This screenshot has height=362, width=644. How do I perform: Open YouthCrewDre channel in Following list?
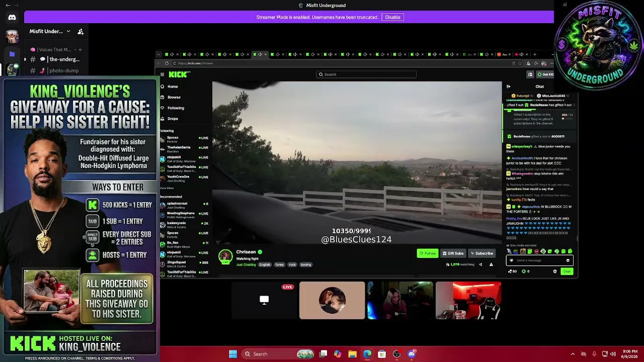point(184,178)
